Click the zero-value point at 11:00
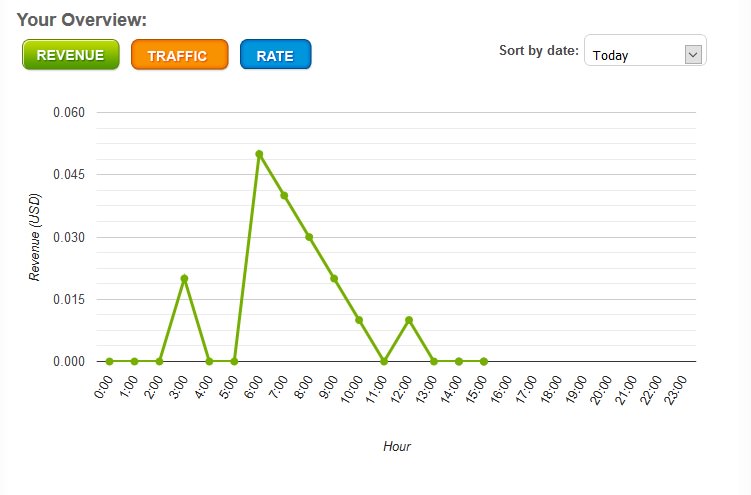 [384, 361]
